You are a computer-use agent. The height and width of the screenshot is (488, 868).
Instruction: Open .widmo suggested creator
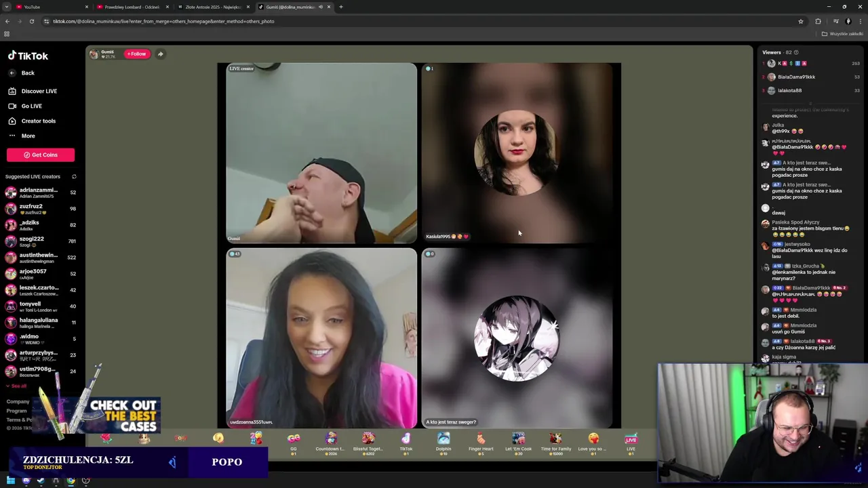[41, 339]
